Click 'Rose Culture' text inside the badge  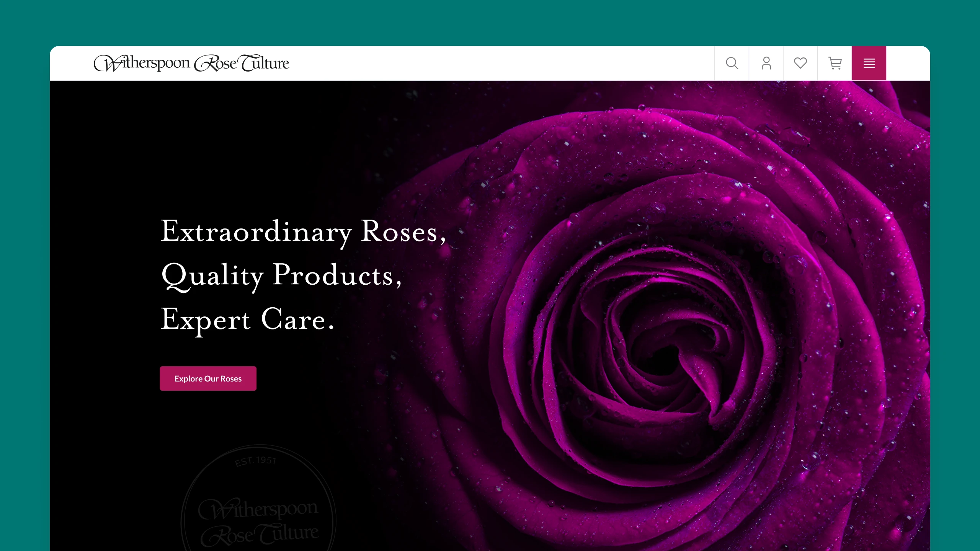(x=259, y=534)
